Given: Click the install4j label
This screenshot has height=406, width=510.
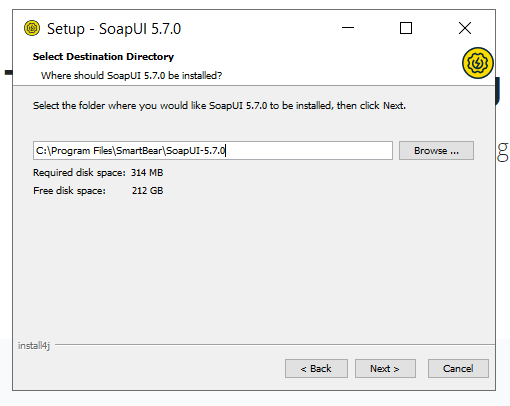Looking at the screenshot, I should [x=34, y=346].
